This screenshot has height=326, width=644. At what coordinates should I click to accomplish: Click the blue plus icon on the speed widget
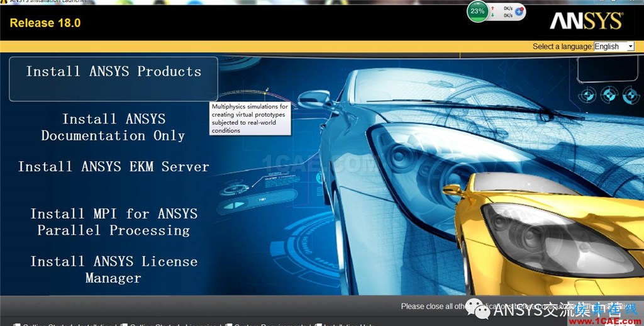click(x=519, y=11)
